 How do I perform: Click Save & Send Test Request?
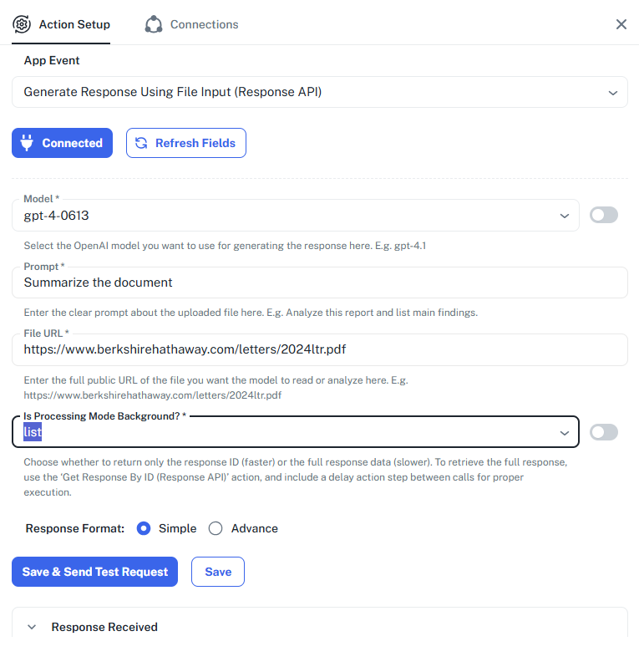coord(94,572)
